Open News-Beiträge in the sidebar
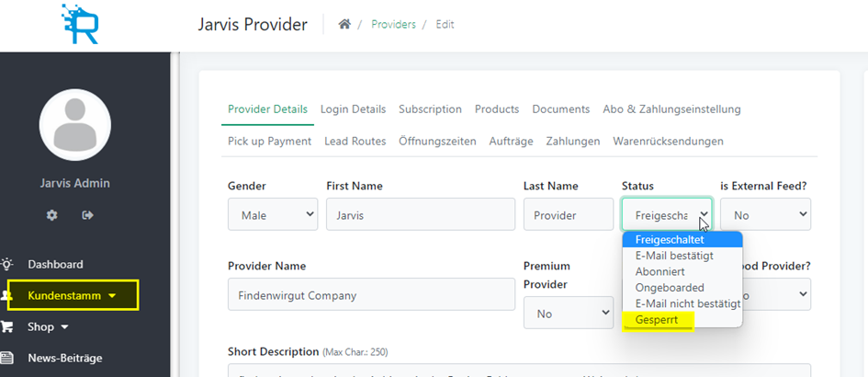This screenshot has width=868, height=377. pyautogui.click(x=65, y=359)
